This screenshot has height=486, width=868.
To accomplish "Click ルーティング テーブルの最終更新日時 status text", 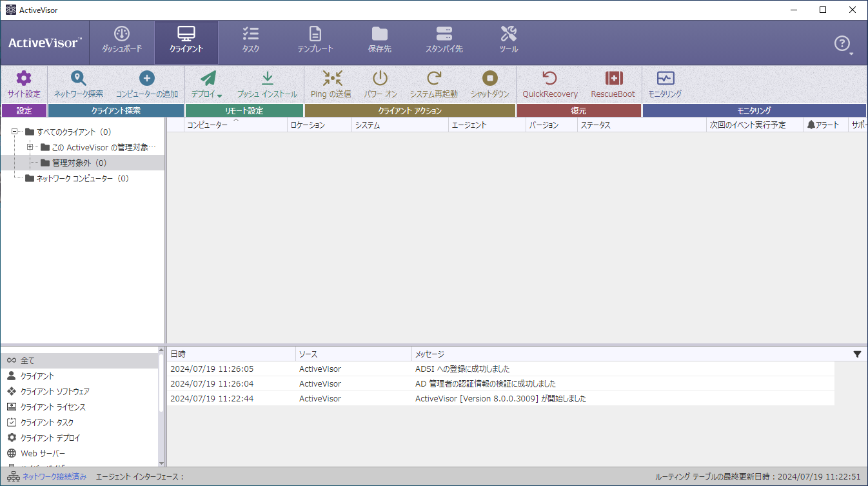I will (x=758, y=477).
